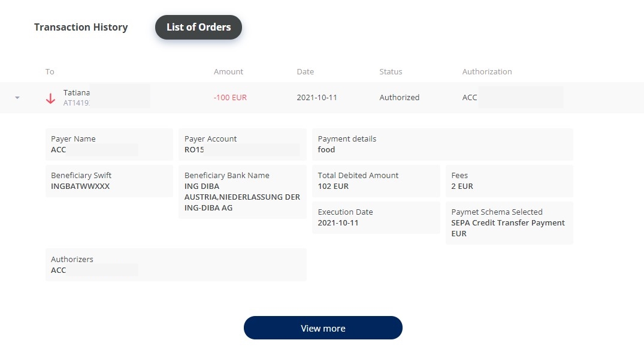Click the Amount column header
This screenshot has height=349, width=644.
(228, 72)
